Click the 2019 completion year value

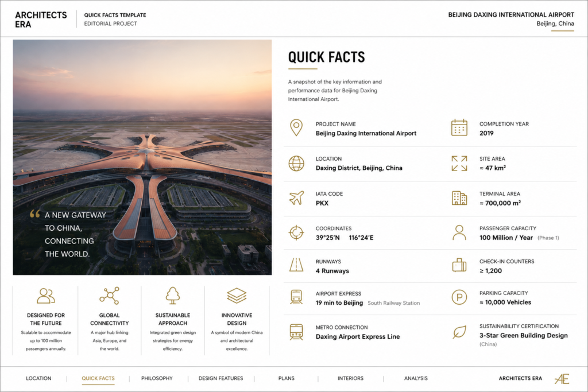point(486,133)
